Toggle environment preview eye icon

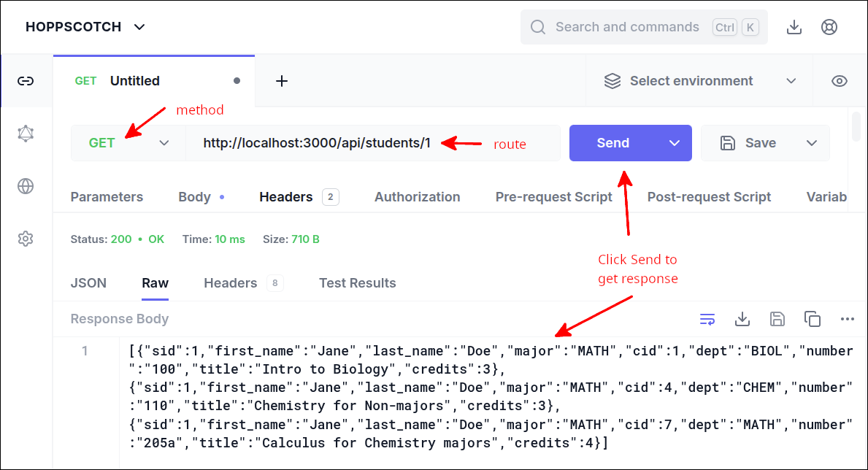pyautogui.click(x=840, y=81)
